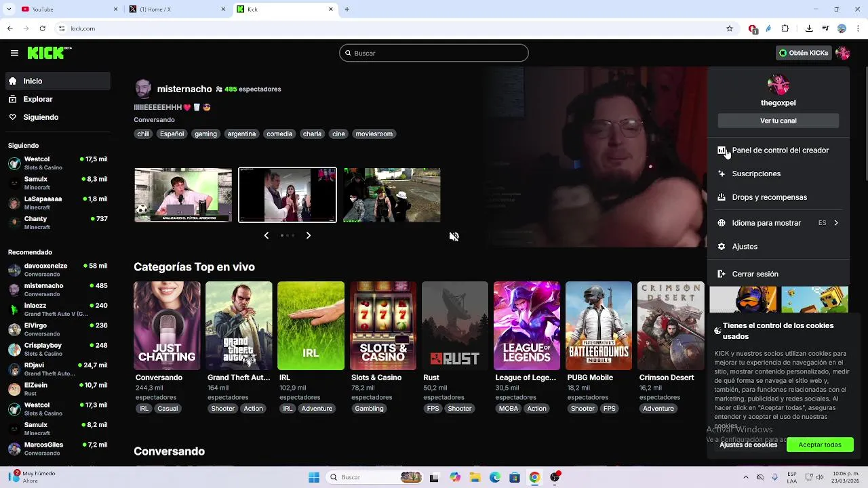Open Windows Start menu
The width and height of the screenshot is (868, 488).
tap(314, 477)
